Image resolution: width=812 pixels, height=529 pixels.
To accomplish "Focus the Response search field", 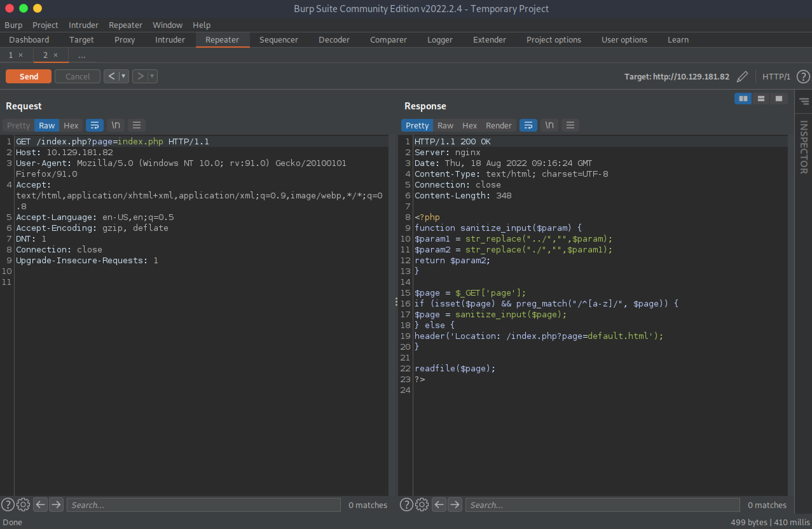I will coord(602,505).
